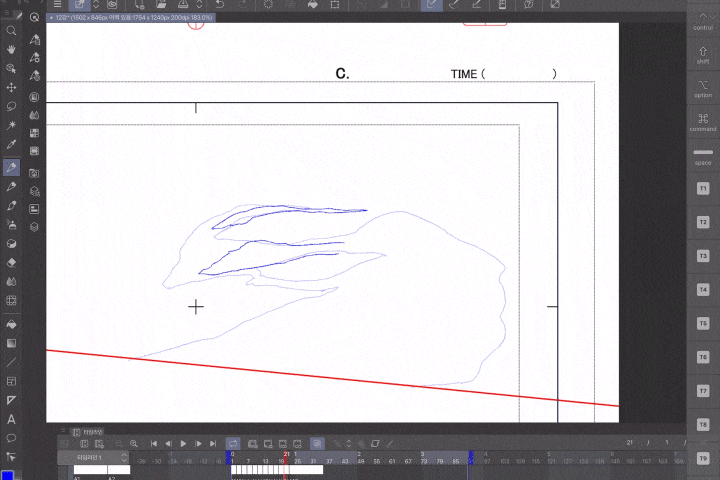Select the active Pen tool

click(11, 167)
